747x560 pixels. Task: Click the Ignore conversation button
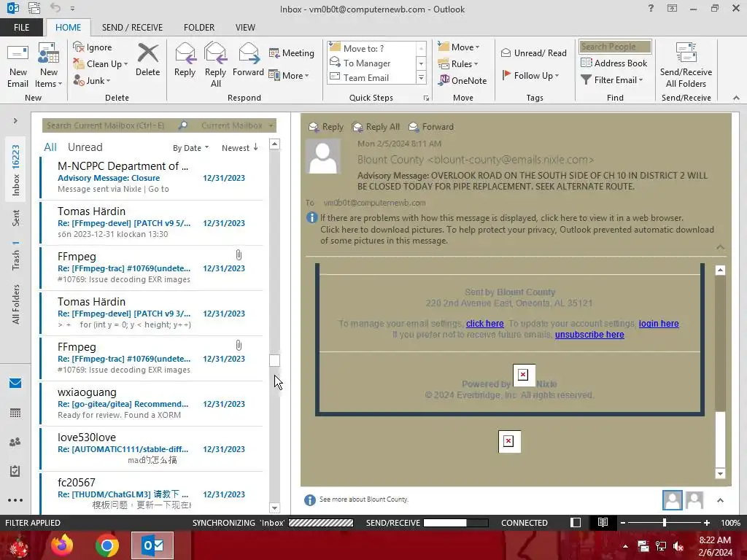pos(93,47)
